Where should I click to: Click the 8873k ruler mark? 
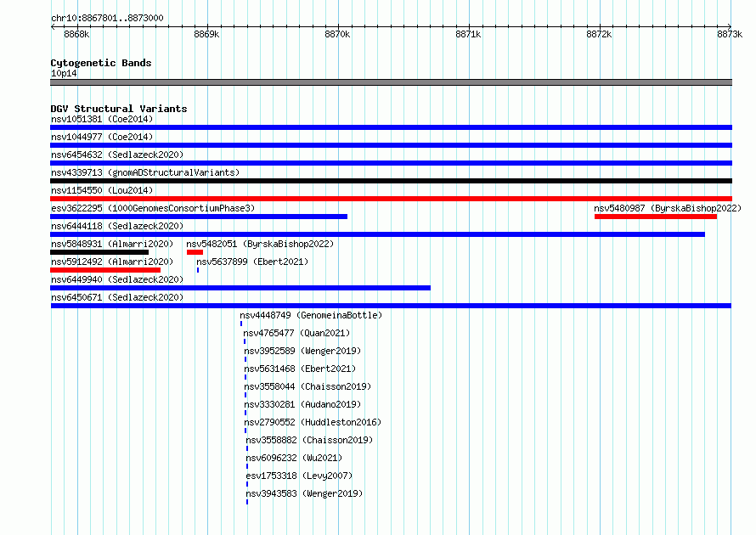tap(730, 34)
